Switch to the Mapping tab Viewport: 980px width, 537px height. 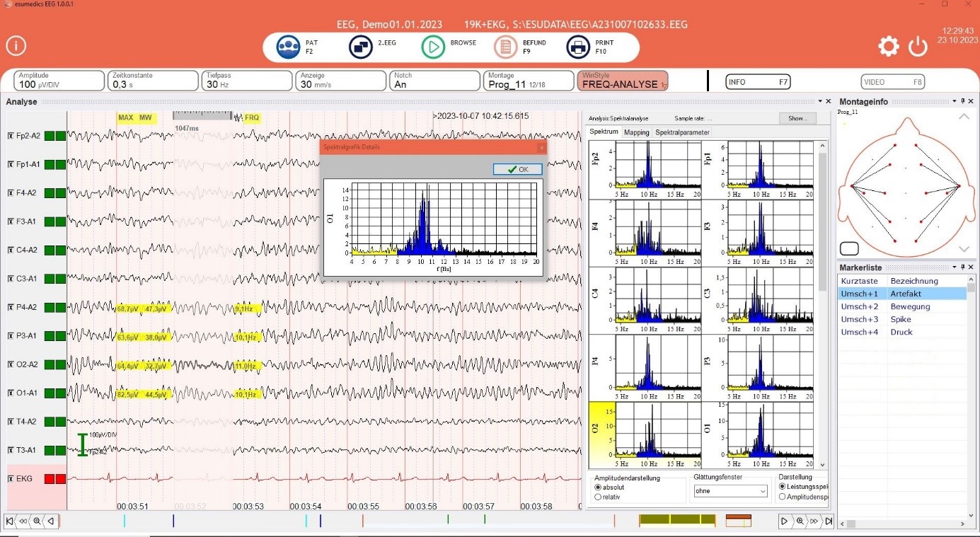coord(636,132)
